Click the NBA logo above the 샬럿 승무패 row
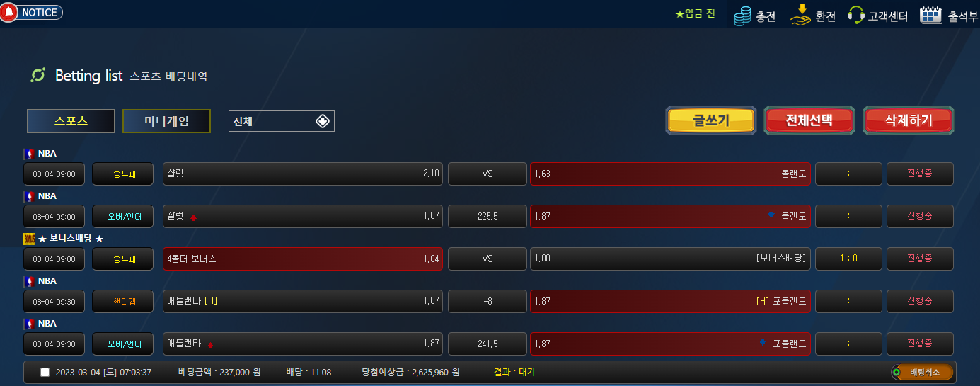 (29, 154)
